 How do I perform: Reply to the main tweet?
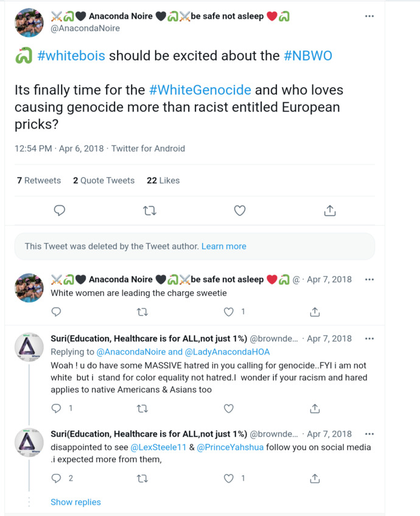60,211
